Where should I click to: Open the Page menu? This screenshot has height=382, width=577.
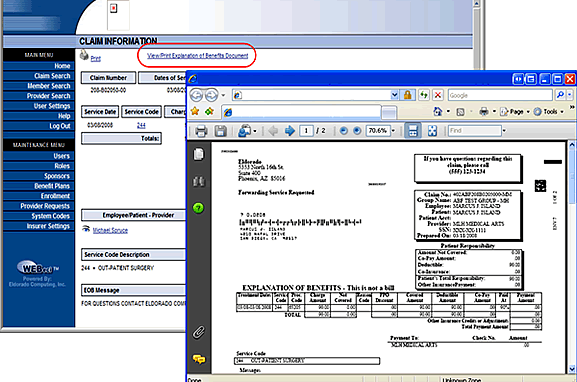[514, 112]
